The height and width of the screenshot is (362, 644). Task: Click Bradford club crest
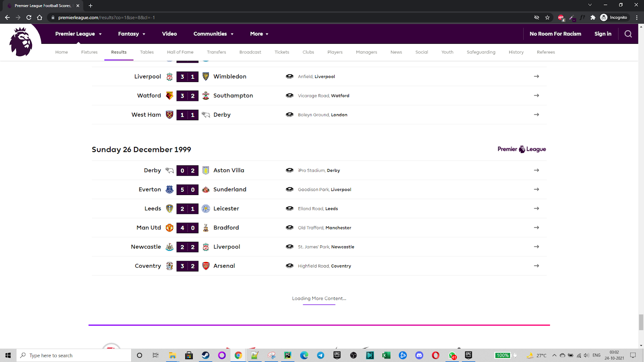pos(206,228)
